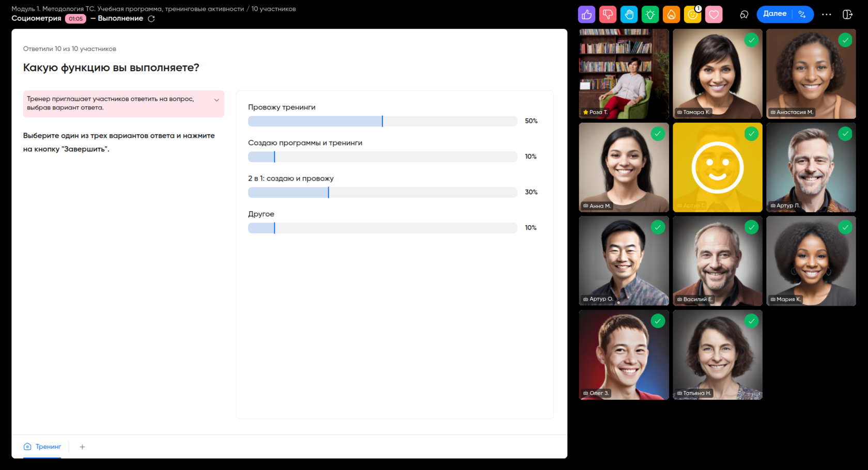The height and width of the screenshot is (470, 868).
Task: Click the purple thumbs-up reaction
Action: 586,14
